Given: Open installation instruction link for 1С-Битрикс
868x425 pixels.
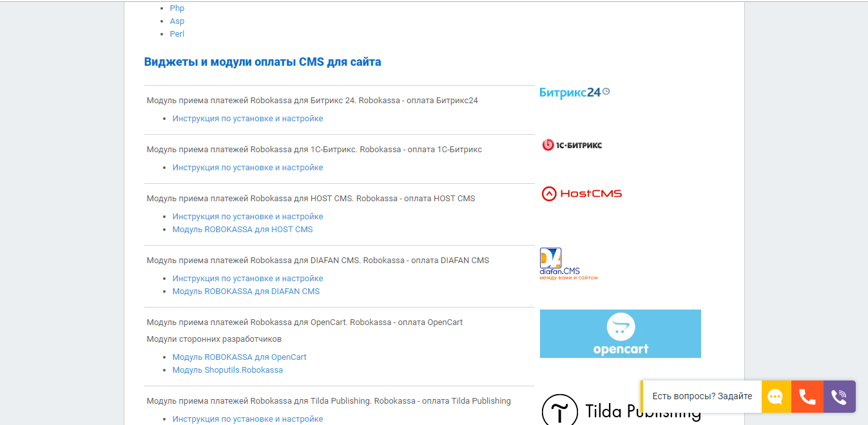Looking at the screenshot, I should coord(247,168).
